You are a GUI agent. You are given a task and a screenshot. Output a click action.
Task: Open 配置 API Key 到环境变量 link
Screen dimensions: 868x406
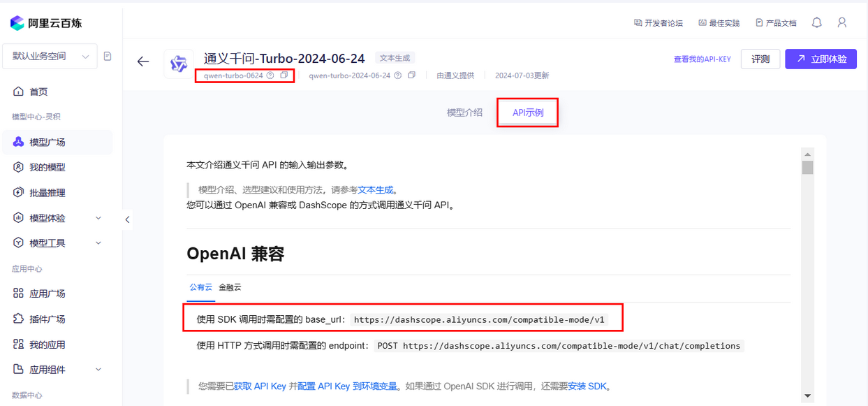[x=347, y=386]
